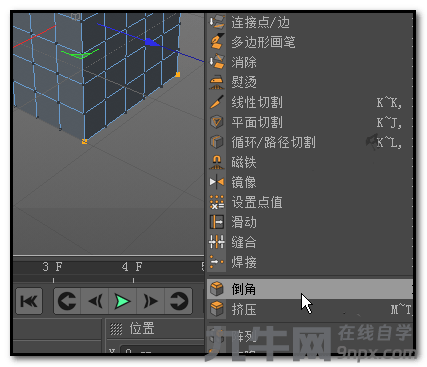Click the 焊接 weld icon
Viewport: 427px width, 367px height.
pyautogui.click(x=217, y=262)
